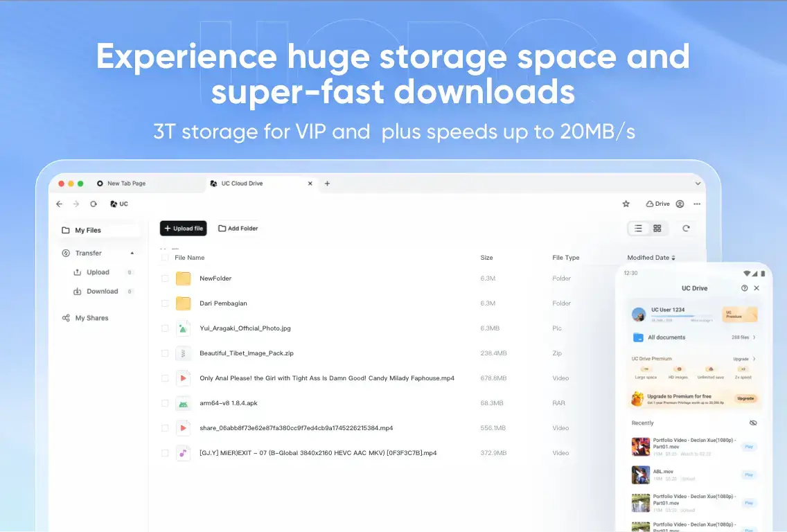Screen dimensions: 787x532
Task: Click the Upload file button
Action: pyautogui.click(x=183, y=228)
